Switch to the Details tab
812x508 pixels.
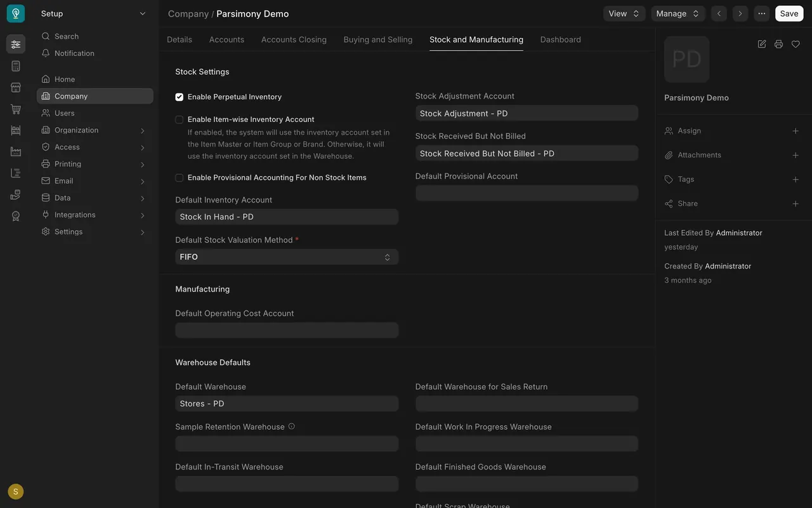tap(180, 39)
